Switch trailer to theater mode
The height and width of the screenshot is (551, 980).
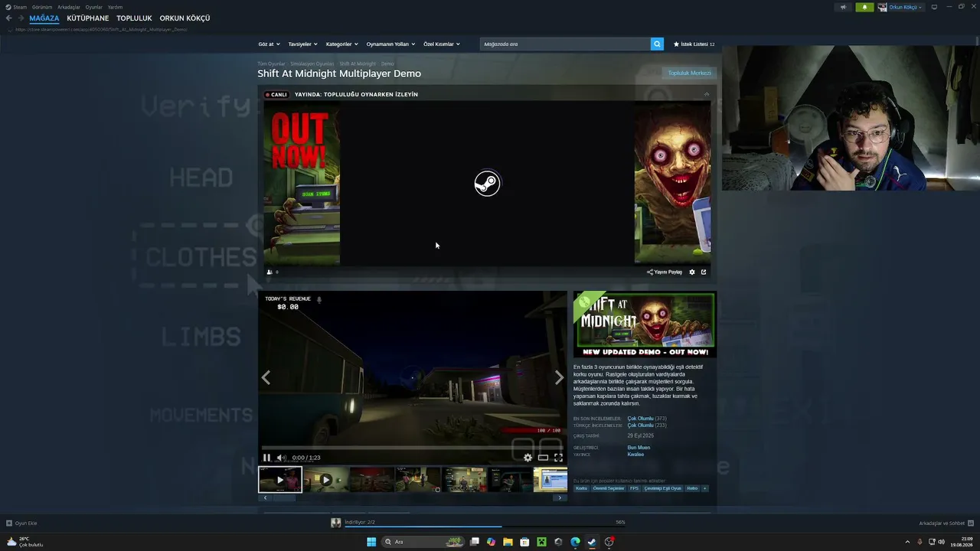(x=543, y=458)
